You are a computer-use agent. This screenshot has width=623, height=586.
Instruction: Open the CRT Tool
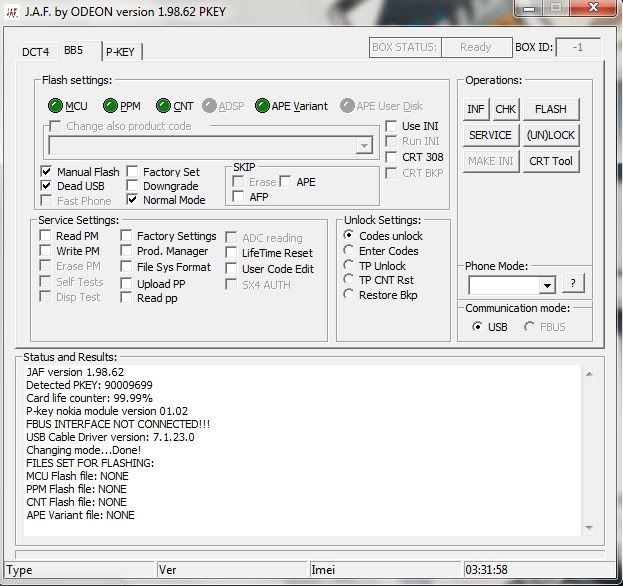click(x=551, y=161)
